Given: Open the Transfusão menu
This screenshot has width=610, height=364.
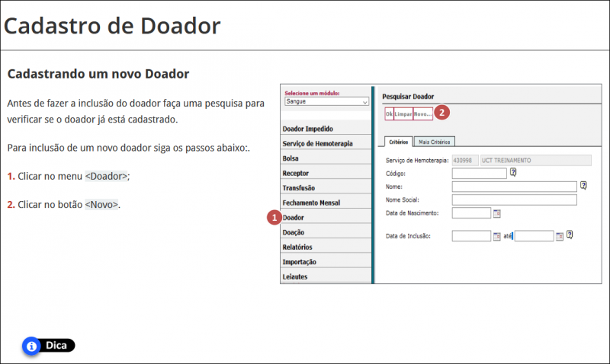Looking at the screenshot, I should [x=326, y=187].
